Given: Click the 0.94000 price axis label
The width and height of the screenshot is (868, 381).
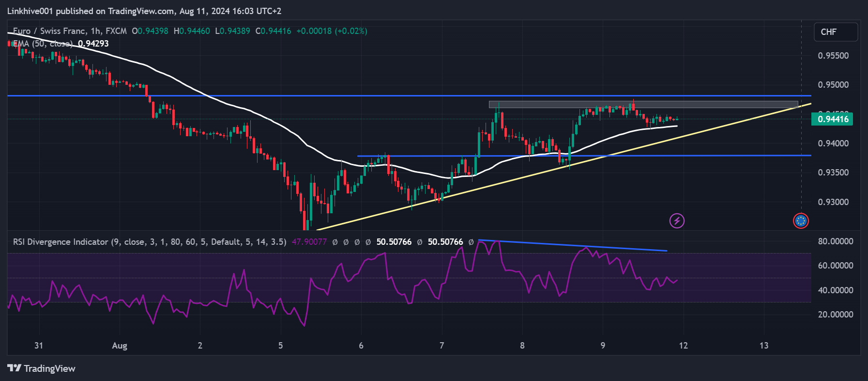Looking at the screenshot, I should click(x=833, y=143).
